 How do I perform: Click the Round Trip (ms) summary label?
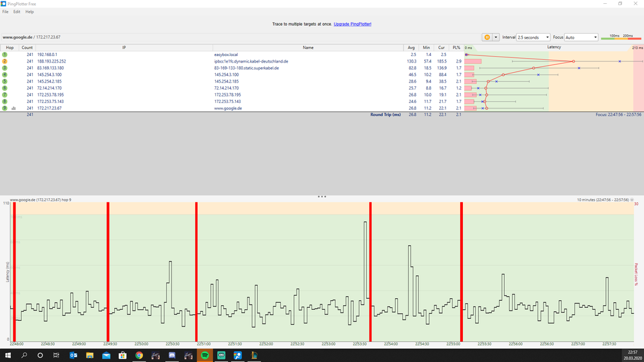pos(385,115)
